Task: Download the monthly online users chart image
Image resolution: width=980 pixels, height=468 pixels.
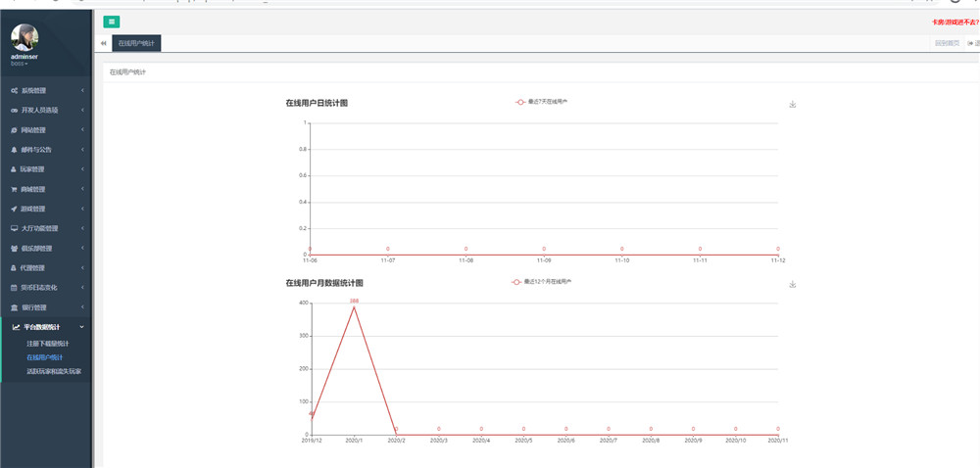Action: (x=792, y=285)
